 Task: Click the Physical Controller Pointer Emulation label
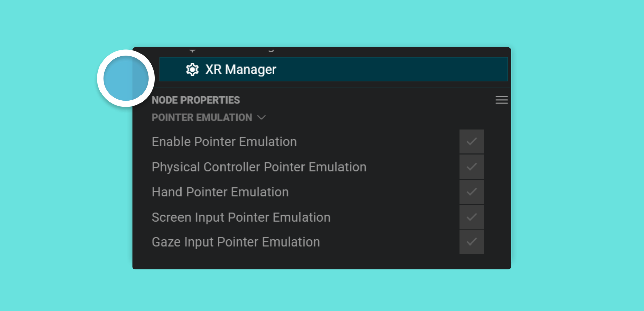point(259,167)
